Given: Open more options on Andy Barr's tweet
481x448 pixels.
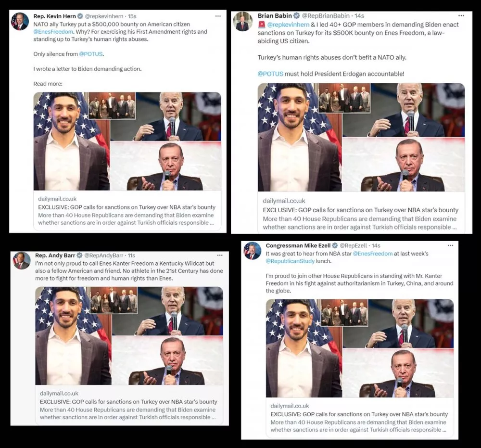Looking at the screenshot, I should click(220, 255).
